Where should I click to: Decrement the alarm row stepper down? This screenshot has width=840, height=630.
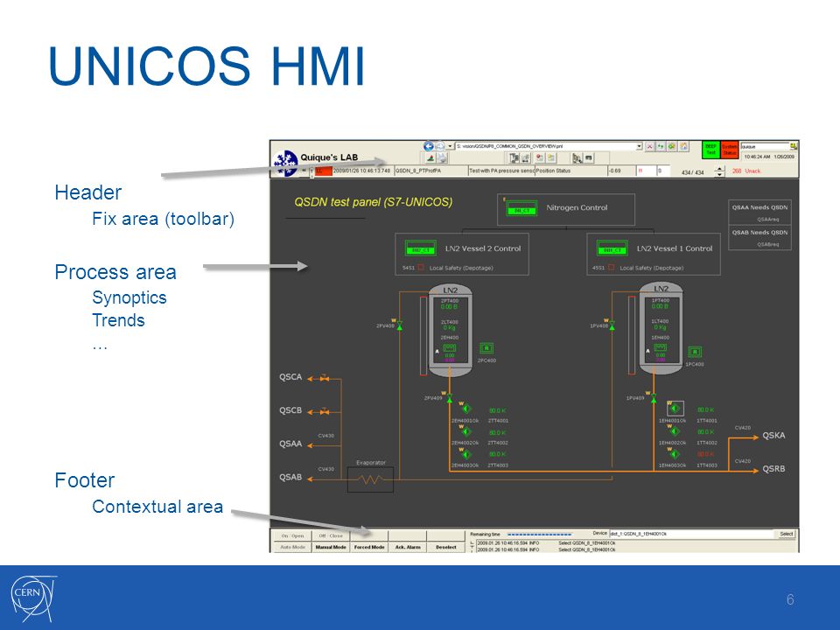pos(719,175)
